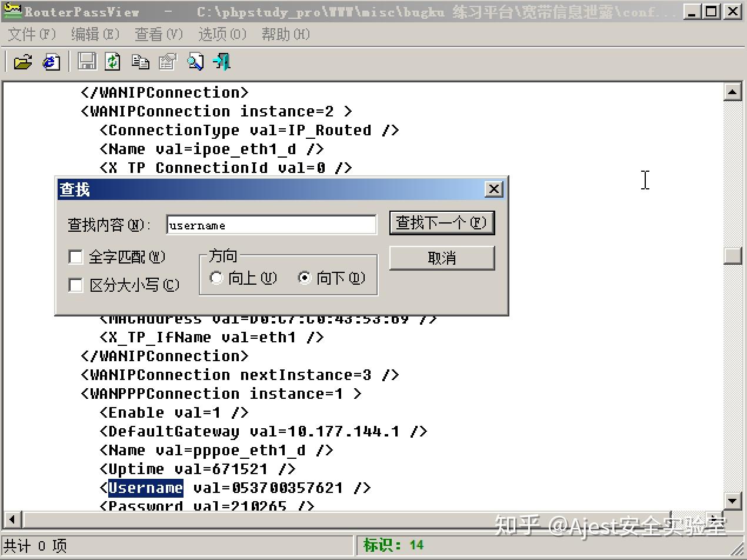Open the 查看(V) menu
Screen dimensions: 747x560
pyautogui.click(x=158, y=34)
